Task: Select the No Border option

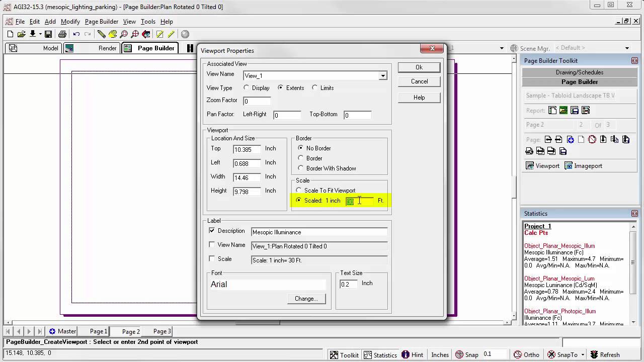Action: [300, 148]
